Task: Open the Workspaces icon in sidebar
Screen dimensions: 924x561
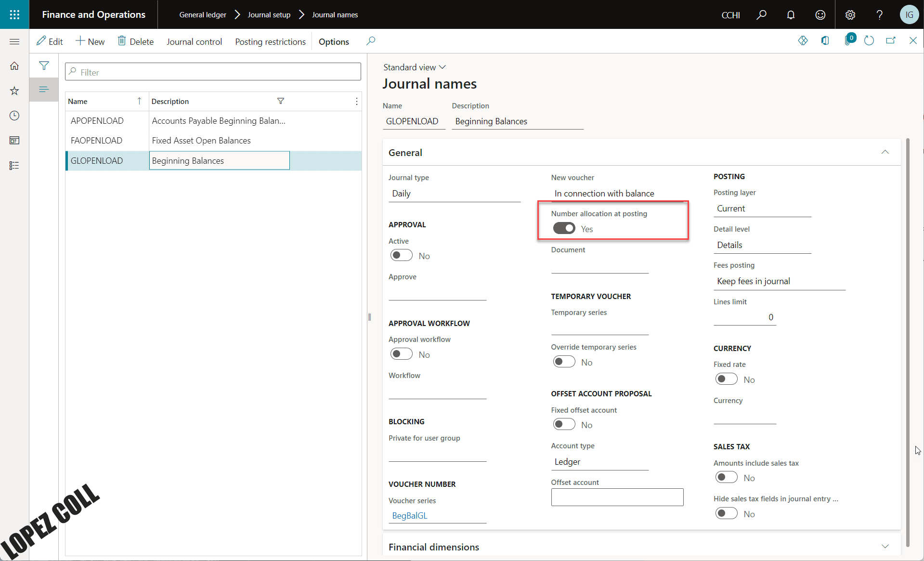Action: [14, 141]
